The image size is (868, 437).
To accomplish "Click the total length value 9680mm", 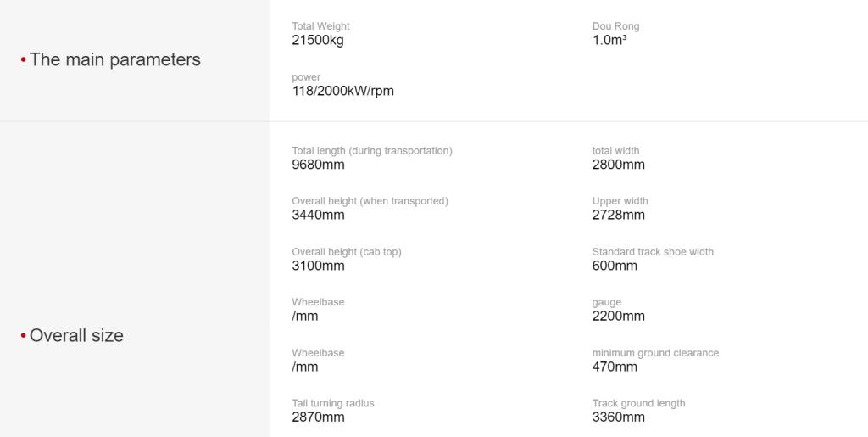I will tap(319, 165).
